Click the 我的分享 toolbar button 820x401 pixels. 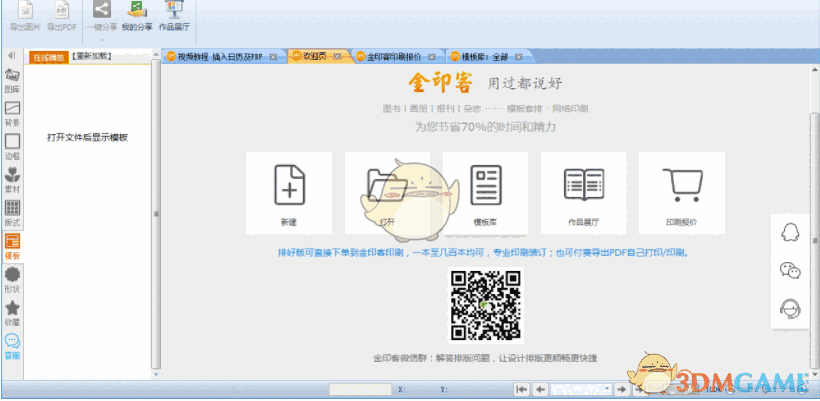point(137,16)
